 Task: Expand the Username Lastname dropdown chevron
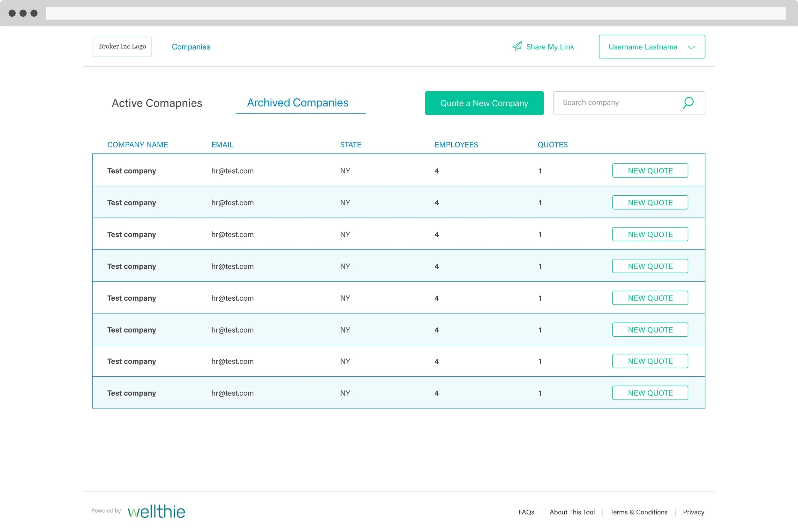pos(691,47)
